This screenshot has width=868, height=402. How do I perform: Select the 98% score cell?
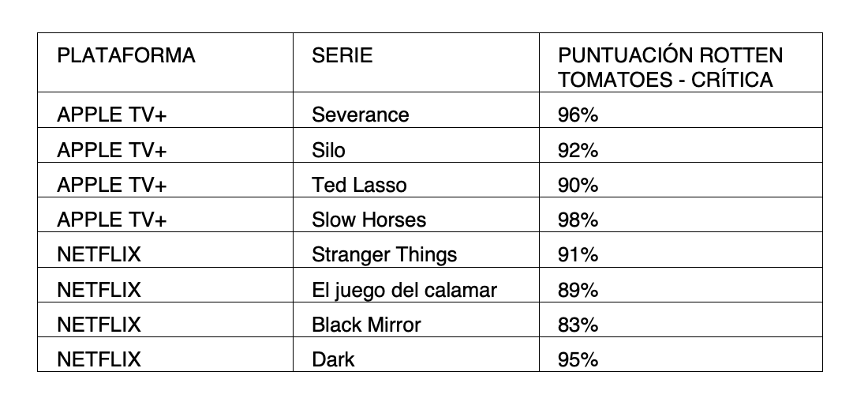(681, 215)
